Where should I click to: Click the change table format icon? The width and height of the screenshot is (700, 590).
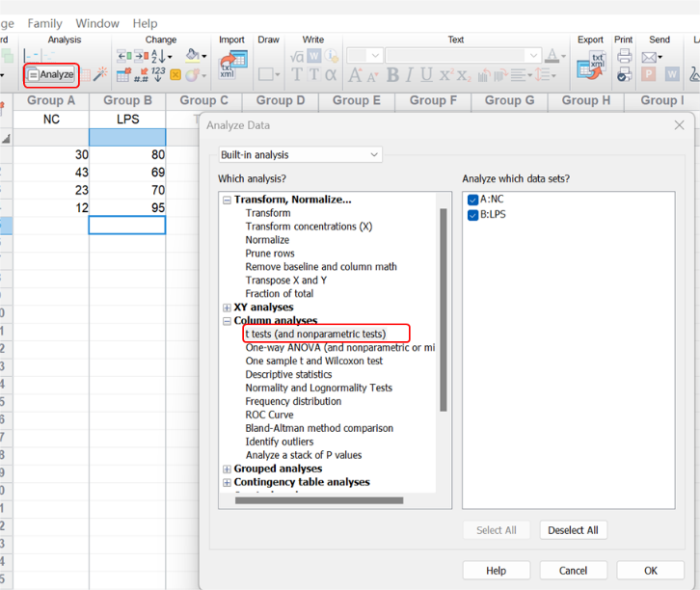pyautogui.click(x=123, y=74)
